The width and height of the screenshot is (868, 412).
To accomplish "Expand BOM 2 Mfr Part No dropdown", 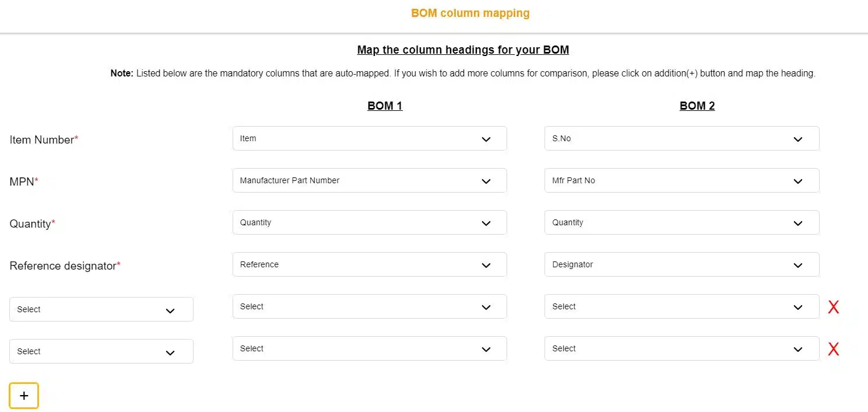I will tap(681, 180).
